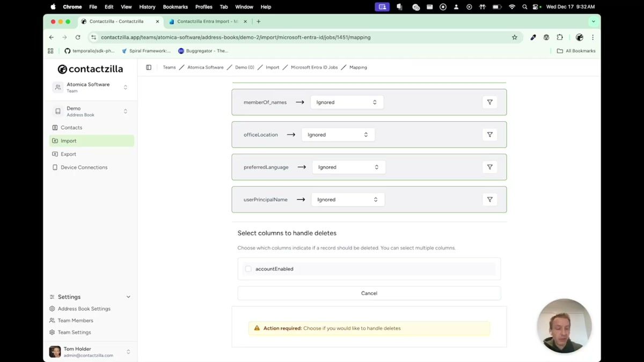Navigate to Import in the breadcrumb trail

pos(272,67)
